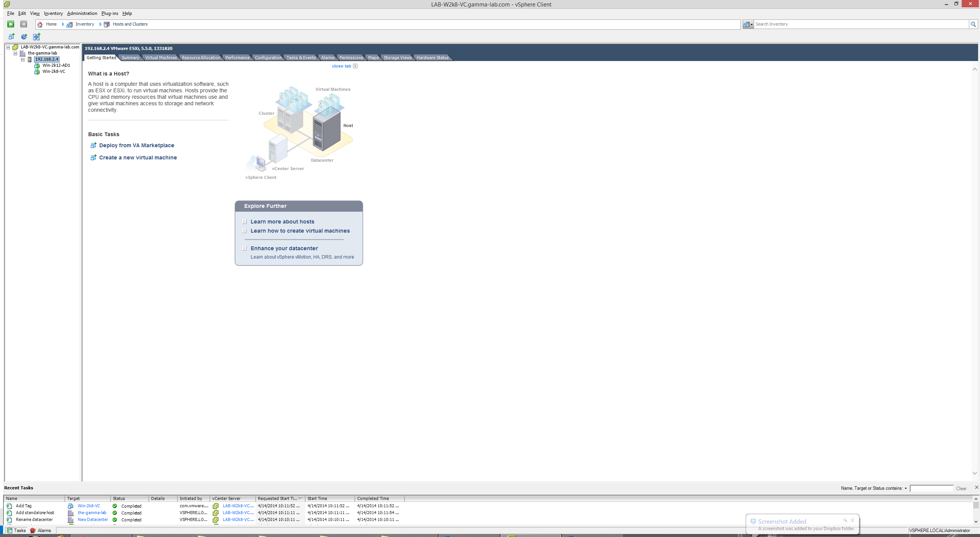Switch to the Performance tab
Viewport: 980px width, 537px height.
tap(237, 58)
